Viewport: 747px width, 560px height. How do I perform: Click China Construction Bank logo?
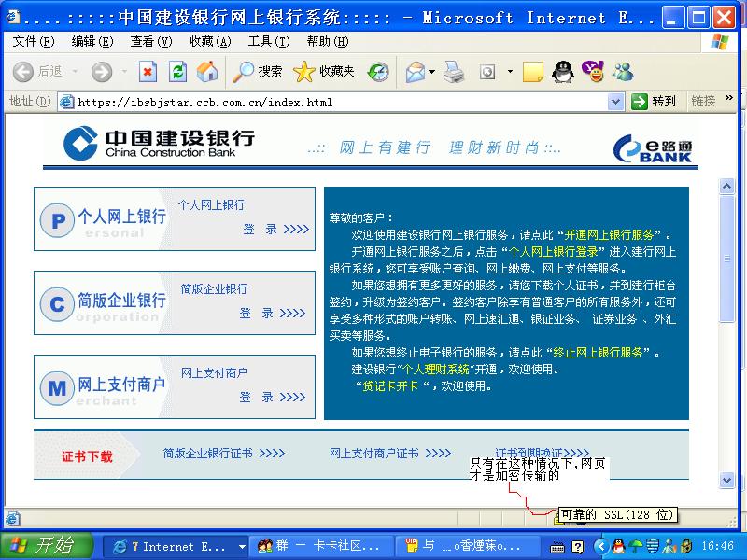(x=159, y=144)
